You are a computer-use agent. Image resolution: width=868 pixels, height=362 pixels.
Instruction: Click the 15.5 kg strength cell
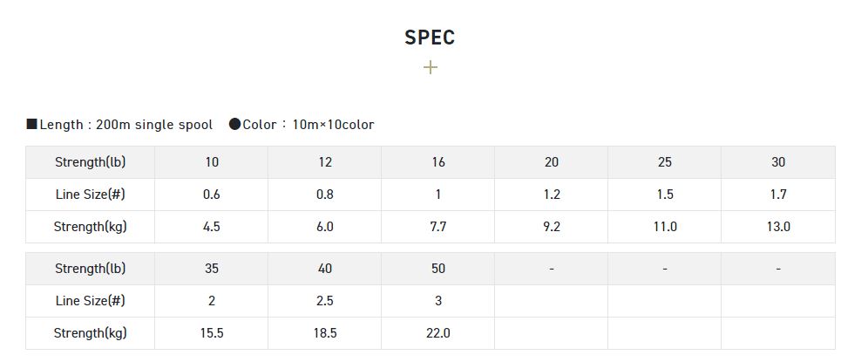(x=212, y=333)
